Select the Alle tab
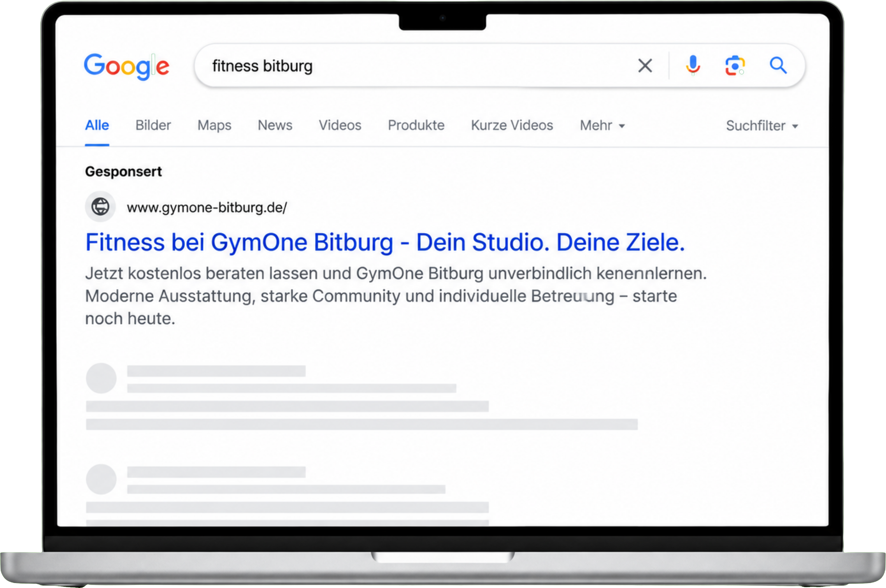The image size is (886, 588). [x=97, y=125]
